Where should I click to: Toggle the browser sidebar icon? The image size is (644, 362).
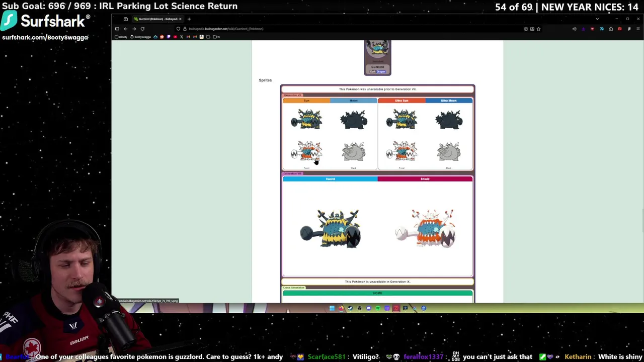[117, 29]
